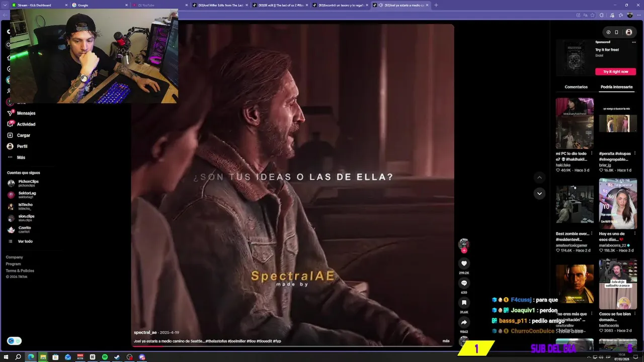
Task: Follow creator via plus on avatar
Action: coord(464,250)
